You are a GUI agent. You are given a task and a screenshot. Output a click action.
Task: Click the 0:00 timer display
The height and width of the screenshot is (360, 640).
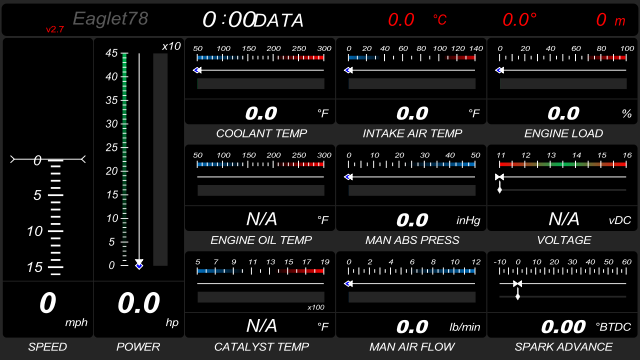tap(229, 20)
